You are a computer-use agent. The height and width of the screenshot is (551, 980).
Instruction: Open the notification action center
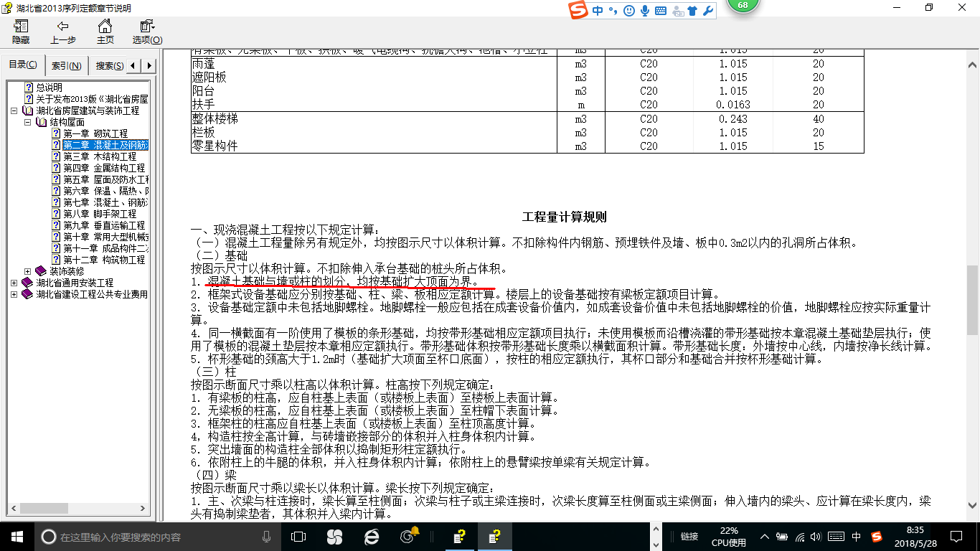(956, 536)
